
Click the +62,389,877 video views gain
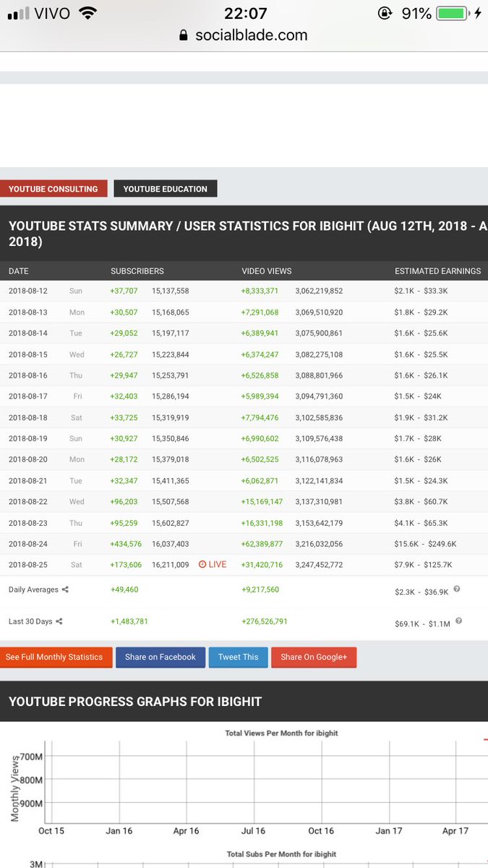[x=262, y=543]
